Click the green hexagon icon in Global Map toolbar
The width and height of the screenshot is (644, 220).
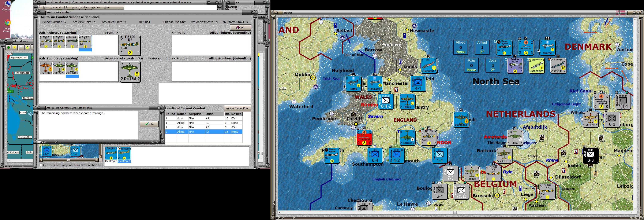(x=9, y=48)
